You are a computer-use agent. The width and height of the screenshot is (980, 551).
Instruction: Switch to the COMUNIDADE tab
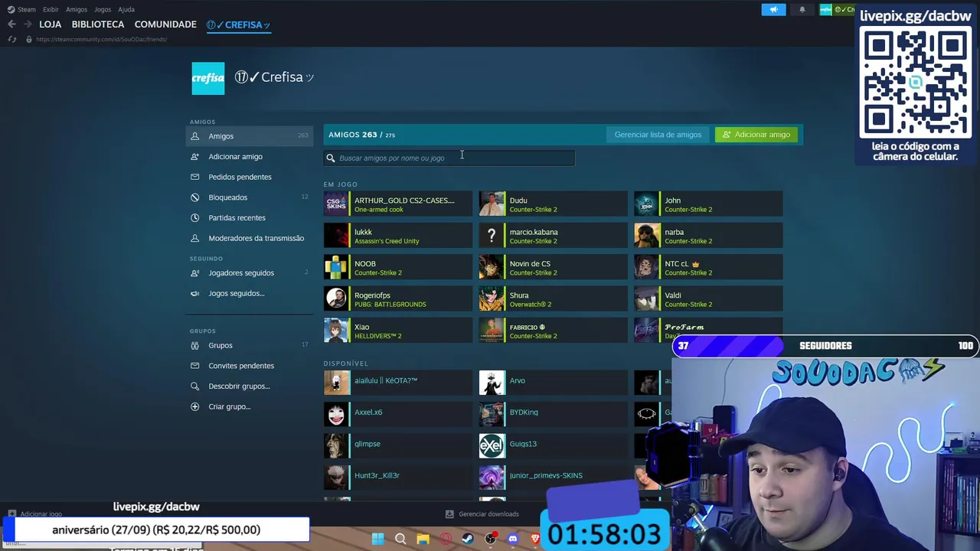165,24
